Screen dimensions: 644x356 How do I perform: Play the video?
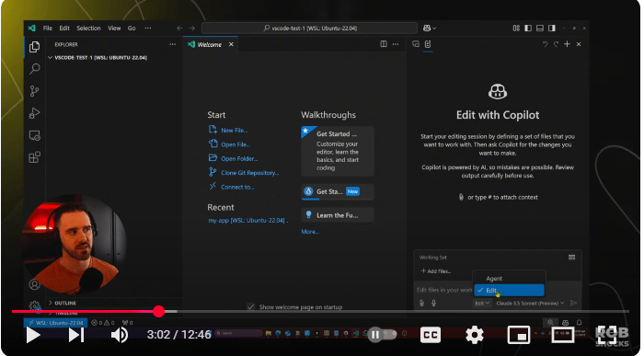33,335
